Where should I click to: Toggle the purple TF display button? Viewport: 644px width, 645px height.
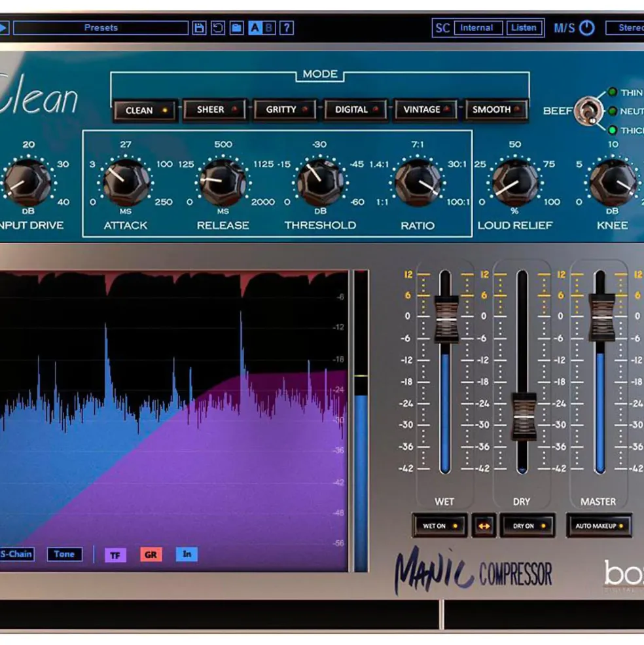[115, 555]
